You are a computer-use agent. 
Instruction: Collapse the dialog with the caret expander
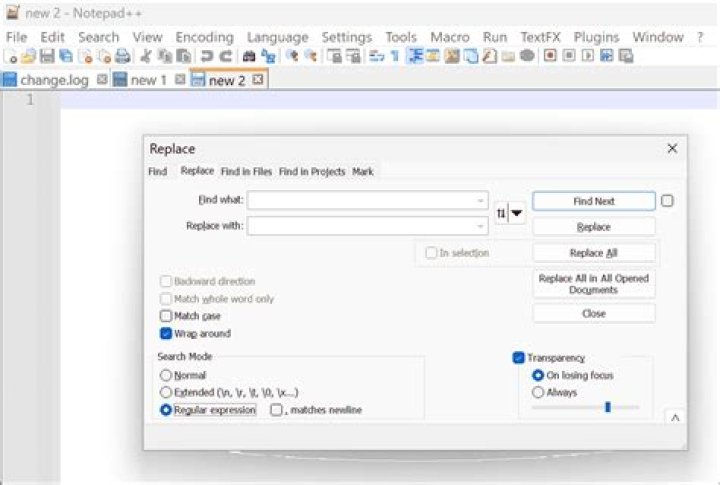[x=675, y=417]
